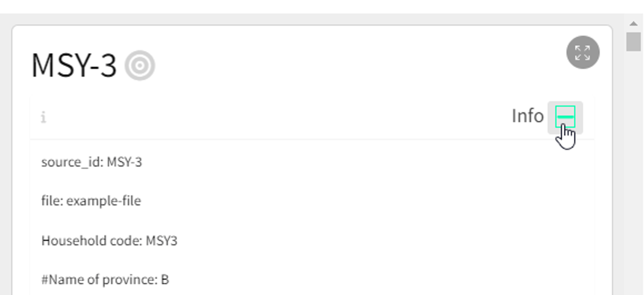Click the Info panel header bar
The height and width of the screenshot is (295, 644).
pos(283,117)
